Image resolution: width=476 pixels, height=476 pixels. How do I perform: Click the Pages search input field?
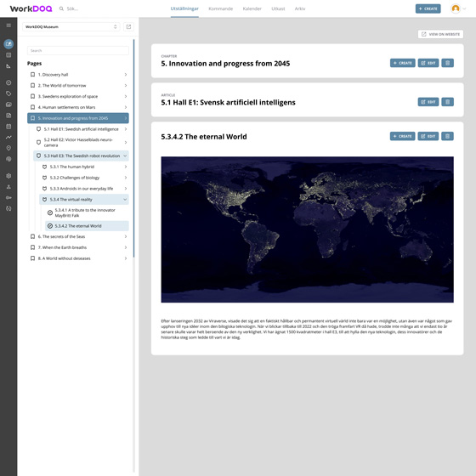tap(78, 50)
